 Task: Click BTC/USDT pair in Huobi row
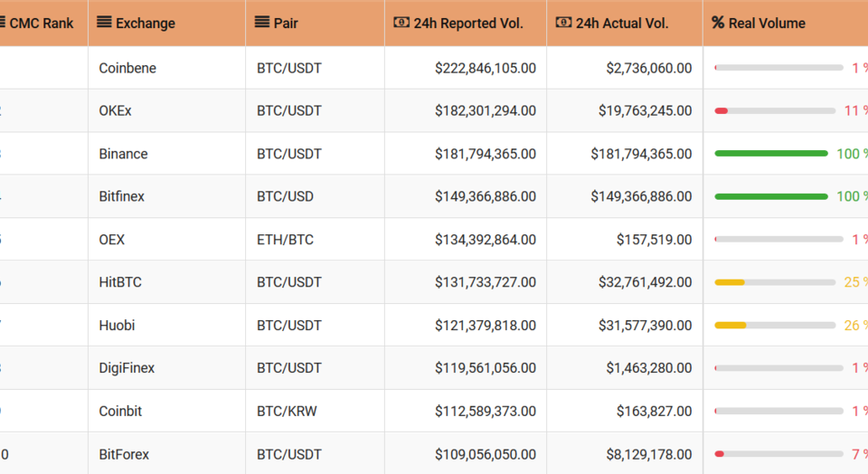[x=289, y=326]
